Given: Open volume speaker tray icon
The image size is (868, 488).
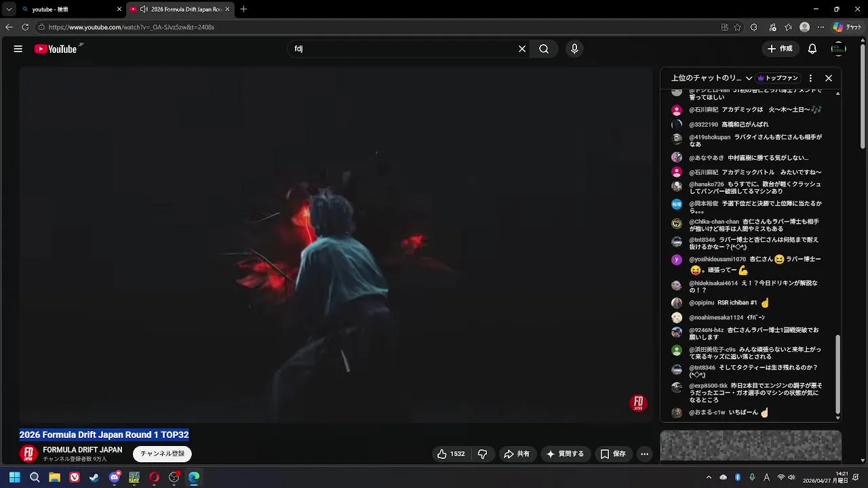Looking at the screenshot, I should [791, 477].
